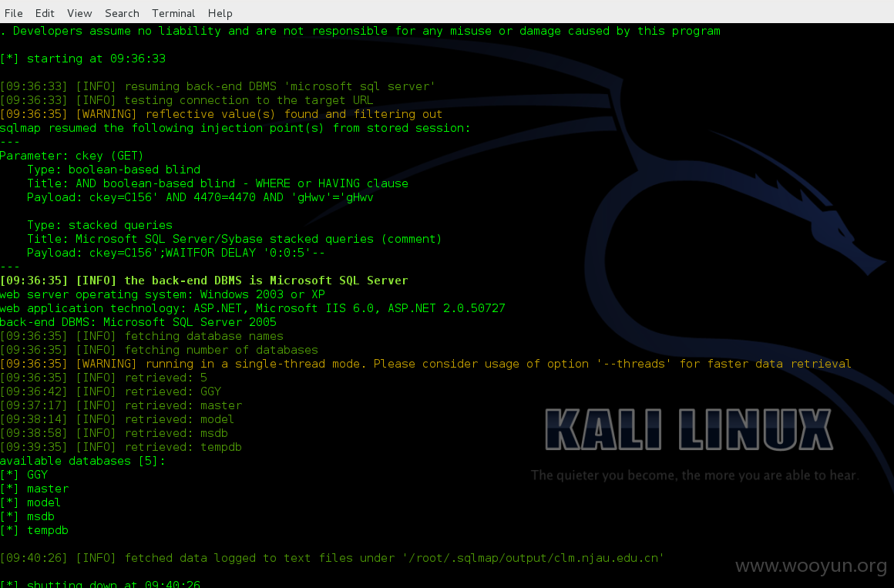Open the File menu
The height and width of the screenshot is (588, 894).
(14, 13)
